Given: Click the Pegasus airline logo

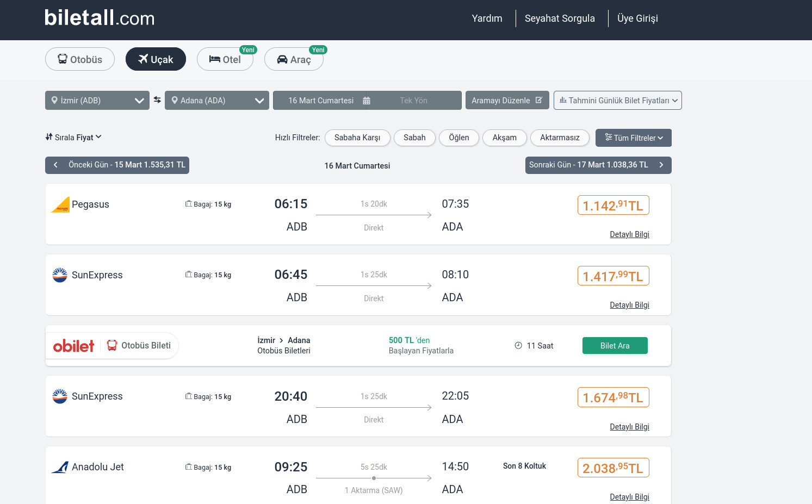Looking at the screenshot, I should (60, 204).
